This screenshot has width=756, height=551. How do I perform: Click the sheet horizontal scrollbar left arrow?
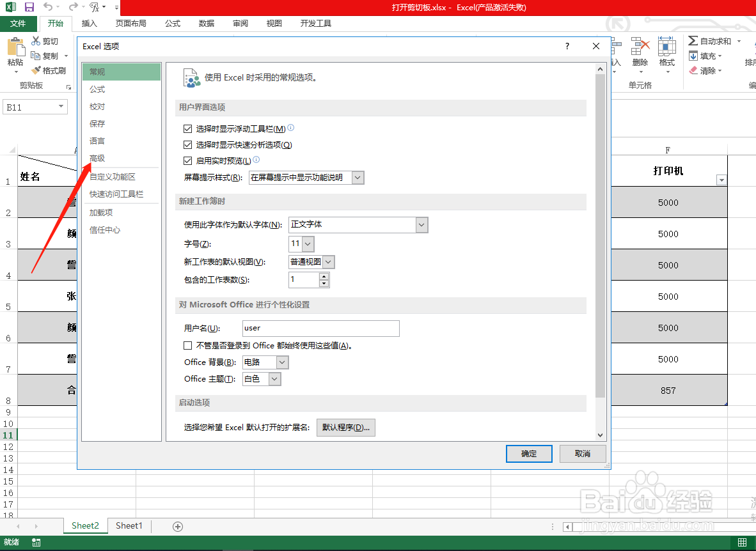[568, 527]
